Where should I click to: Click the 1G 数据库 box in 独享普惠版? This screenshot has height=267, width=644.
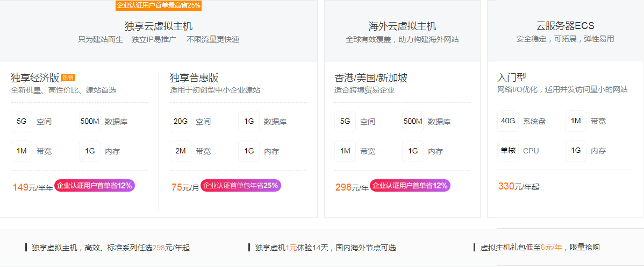249,122
